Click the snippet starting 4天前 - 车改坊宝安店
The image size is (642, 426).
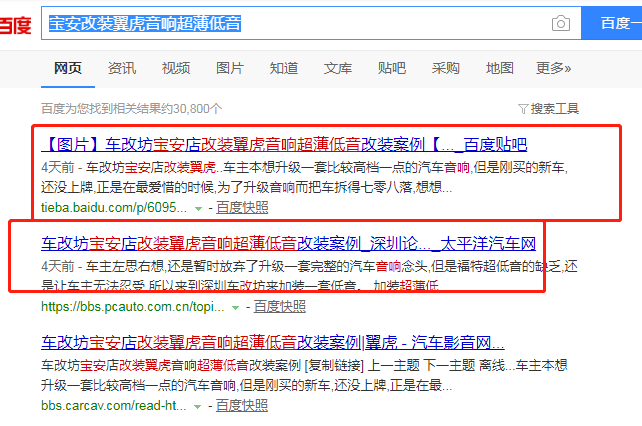(305, 177)
